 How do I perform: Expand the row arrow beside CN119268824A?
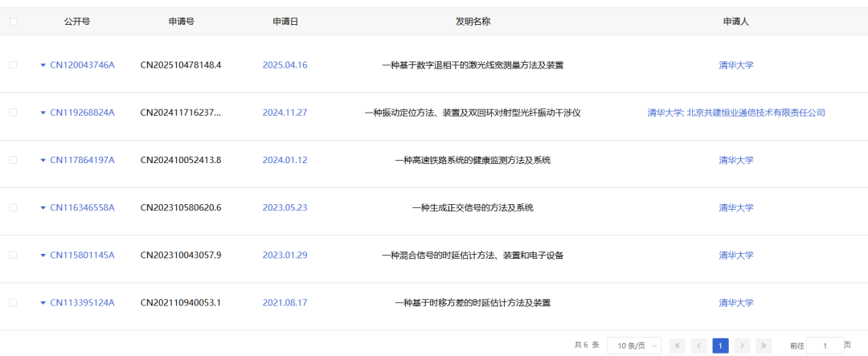(x=43, y=113)
